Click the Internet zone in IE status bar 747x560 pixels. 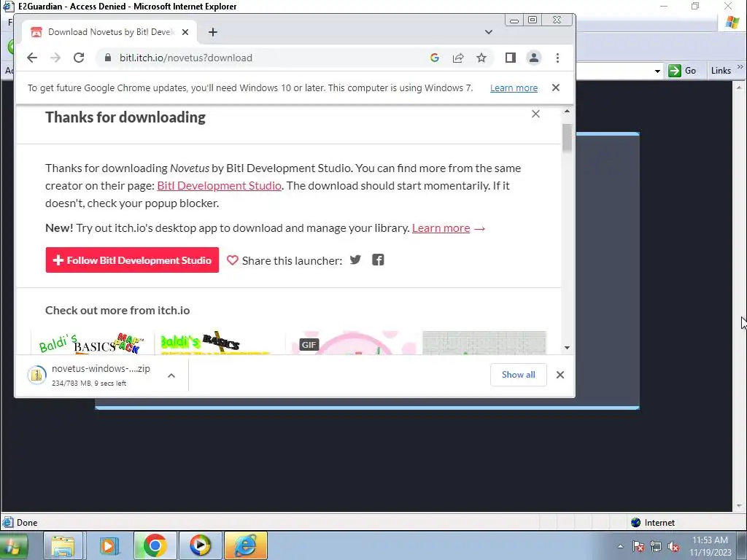[x=653, y=522]
